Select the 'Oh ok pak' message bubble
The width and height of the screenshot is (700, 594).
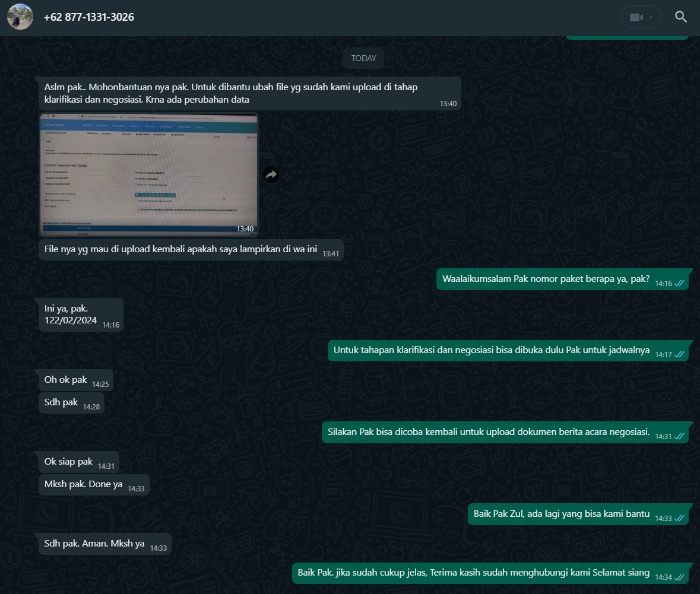[76, 380]
